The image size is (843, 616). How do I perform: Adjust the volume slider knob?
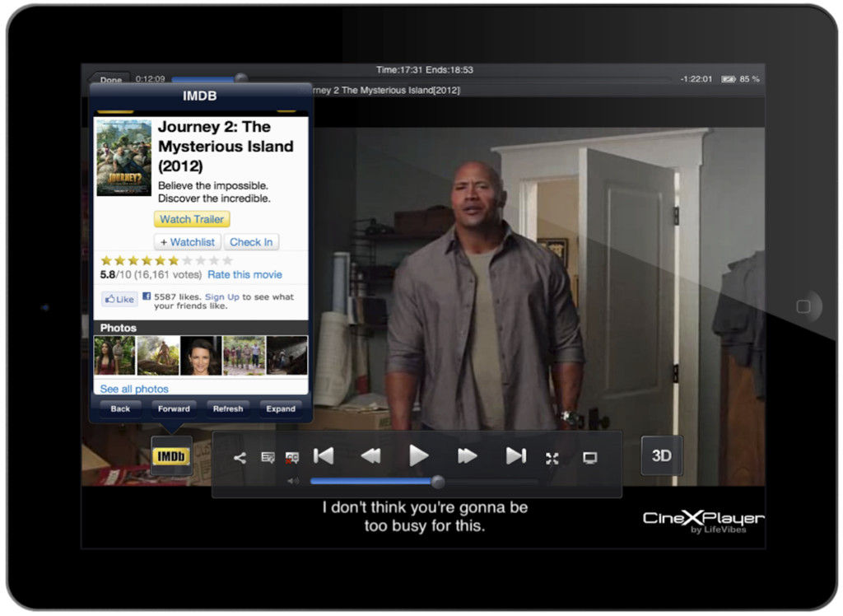point(438,482)
